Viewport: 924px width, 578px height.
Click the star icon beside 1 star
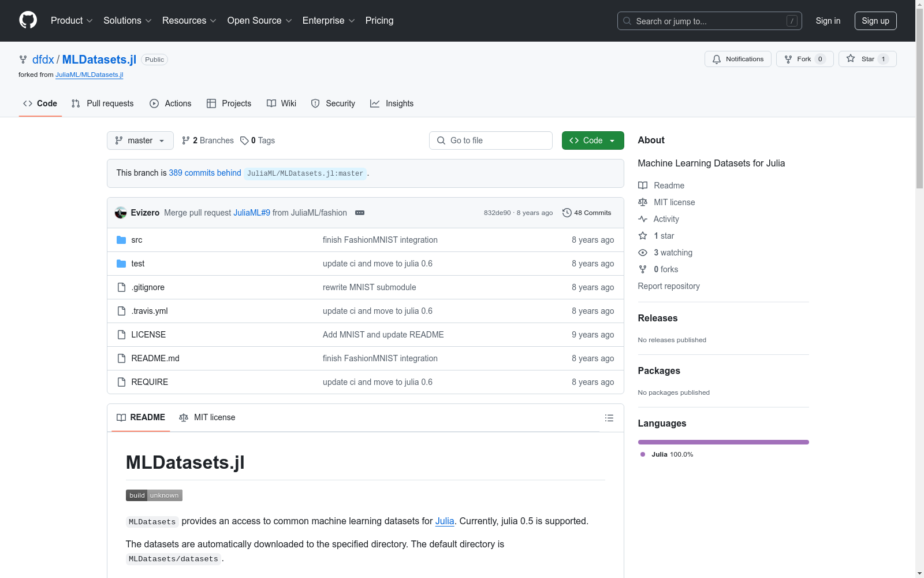tap(643, 236)
